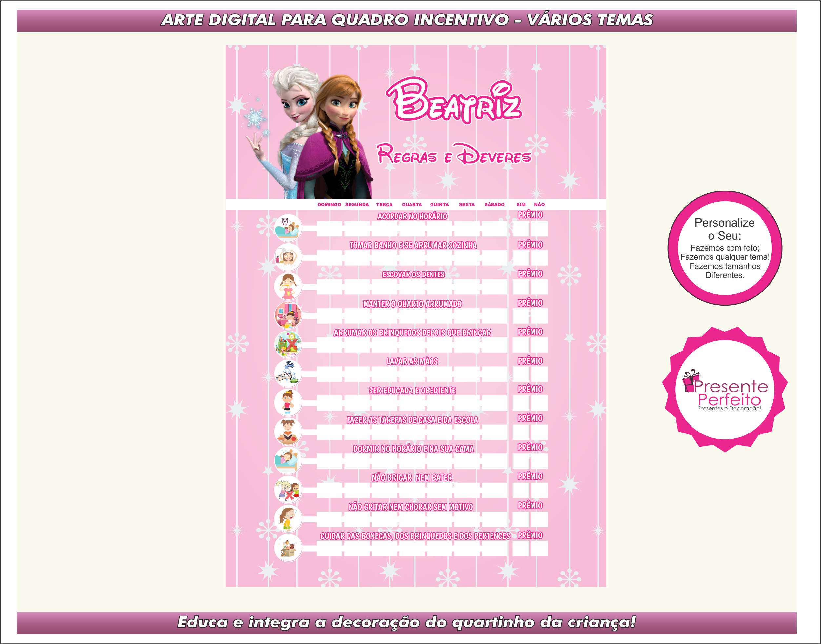
Task: Click the Escovar os Dentes label
Action: click(413, 274)
